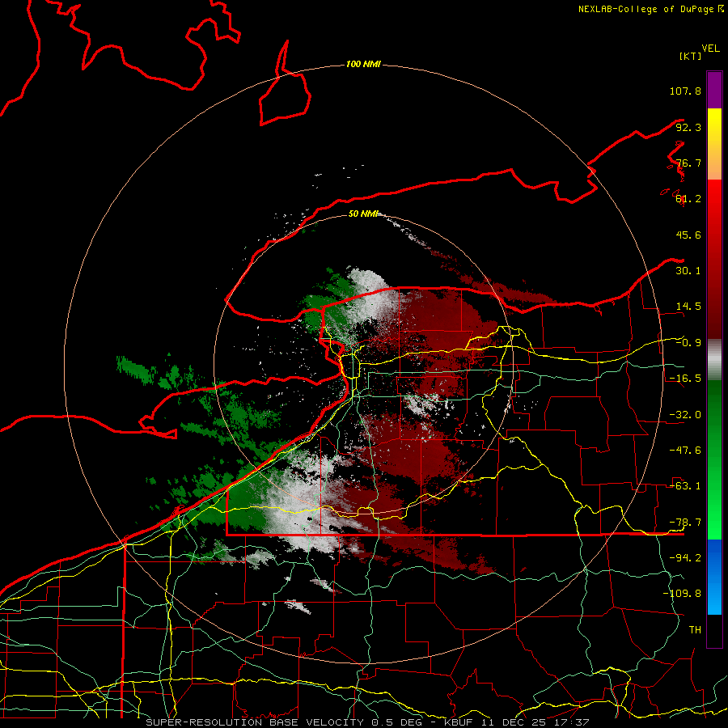Click the -63.1 velocity scale value

click(x=685, y=486)
